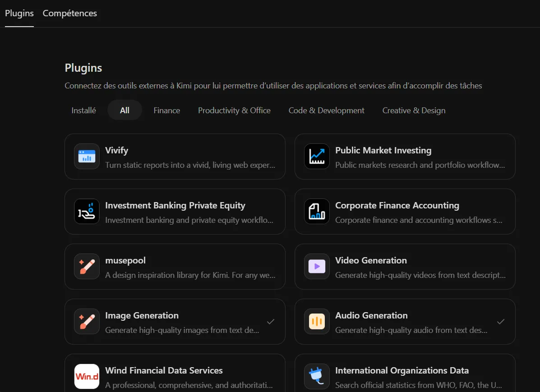The height and width of the screenshot is (392, 540).
Task: Click 'A professional, comprehensive, and authoritati...' text
Action: 189,386
